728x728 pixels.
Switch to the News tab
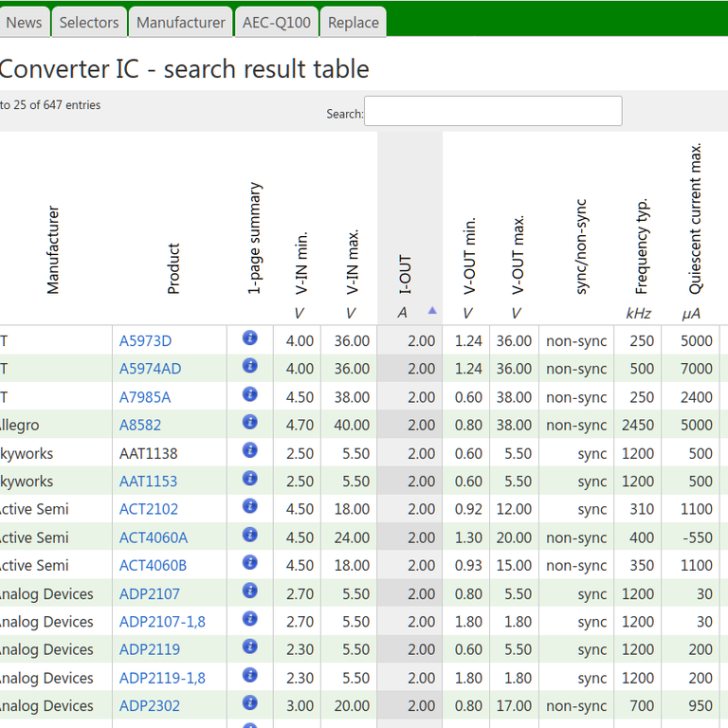pyautogui.click(x=24, y=23)
